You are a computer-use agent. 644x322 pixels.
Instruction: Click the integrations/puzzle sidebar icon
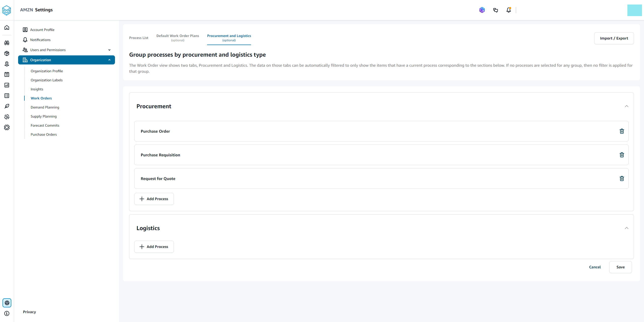[7, 127]
